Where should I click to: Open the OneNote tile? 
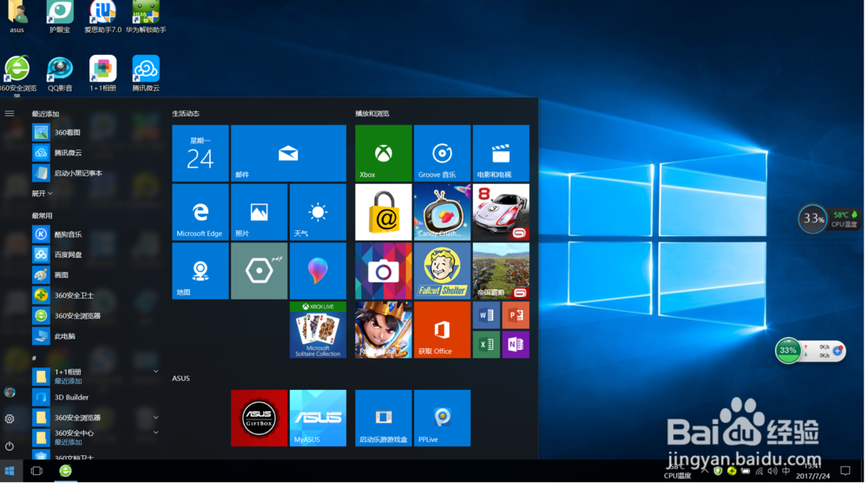click(x=517, y=346)
